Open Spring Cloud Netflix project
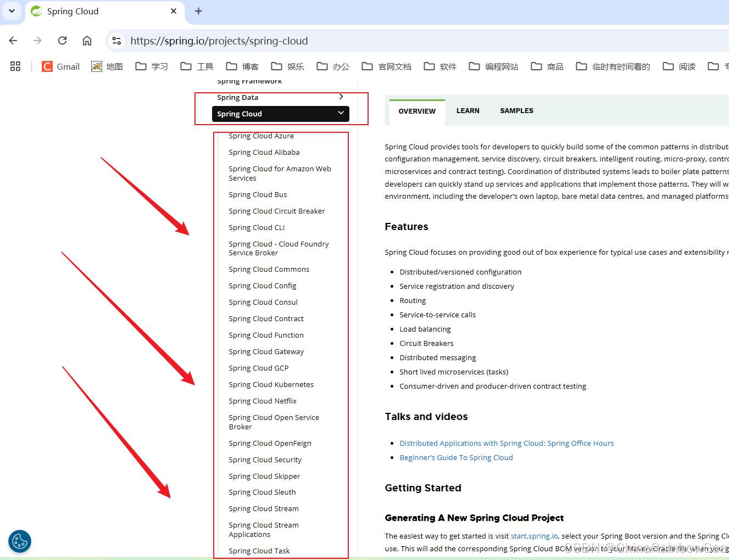 (x=263, y=401)
